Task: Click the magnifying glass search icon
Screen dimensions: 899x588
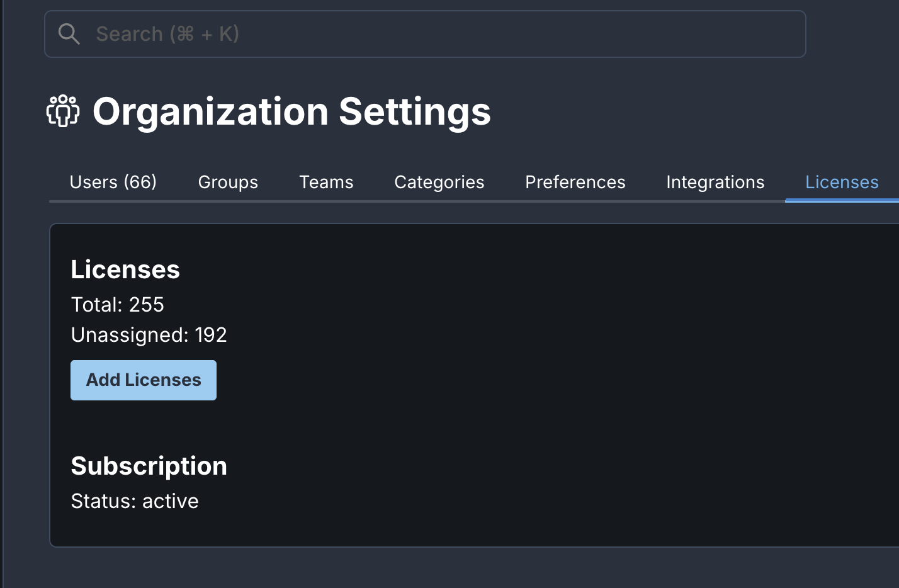Action: pyautogui.click(x=69, y=34)
